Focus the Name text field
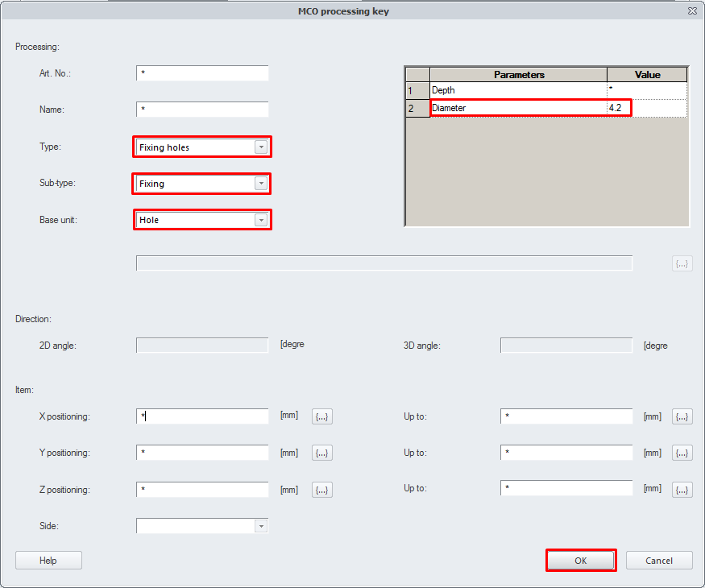The image size is (705, 588). click(202, 110)
